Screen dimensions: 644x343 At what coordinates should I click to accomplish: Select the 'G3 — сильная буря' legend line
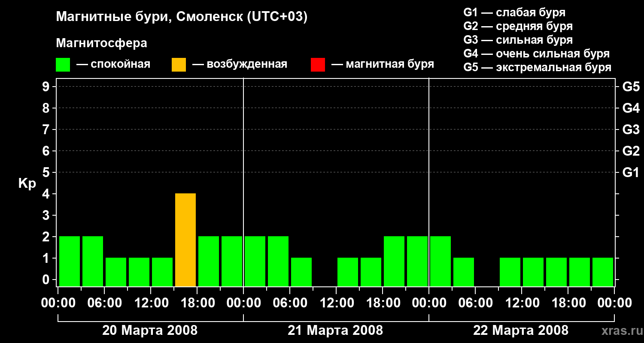pos(518,40)
